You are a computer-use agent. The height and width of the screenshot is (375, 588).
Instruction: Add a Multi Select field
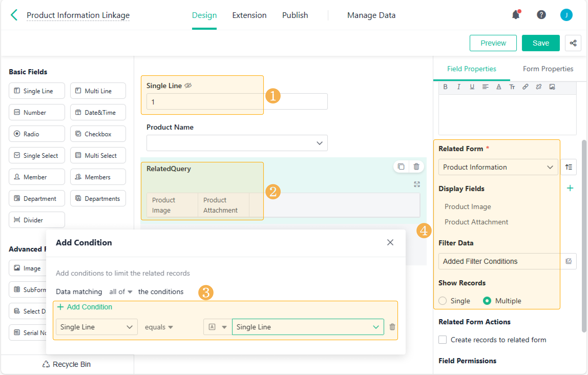98,155
